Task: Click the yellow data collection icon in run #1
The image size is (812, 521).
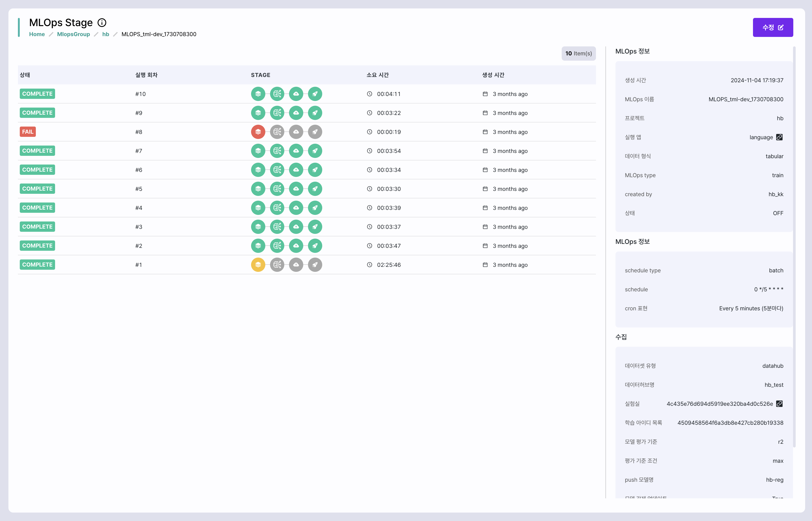Action: tap(258, 264)
